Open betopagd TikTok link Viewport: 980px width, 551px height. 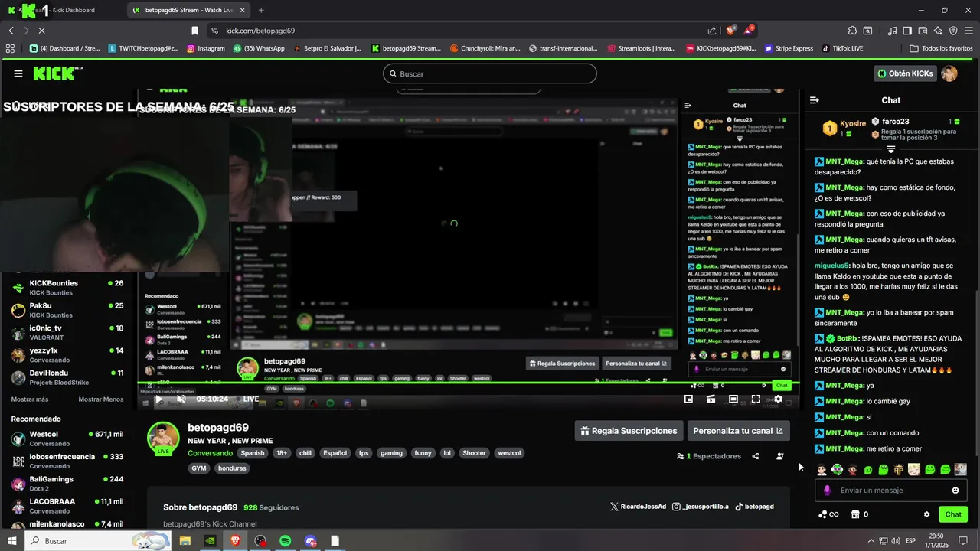(x=754, y=507)
